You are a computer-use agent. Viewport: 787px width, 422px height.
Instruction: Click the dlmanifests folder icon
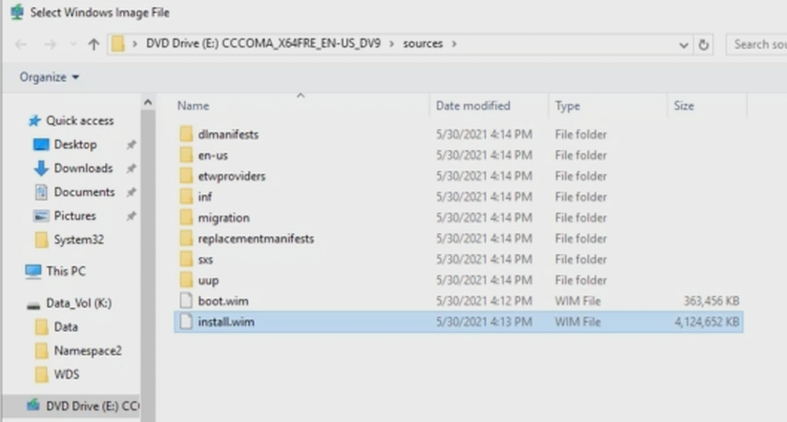pyautogui.click(x=184, y=134)
